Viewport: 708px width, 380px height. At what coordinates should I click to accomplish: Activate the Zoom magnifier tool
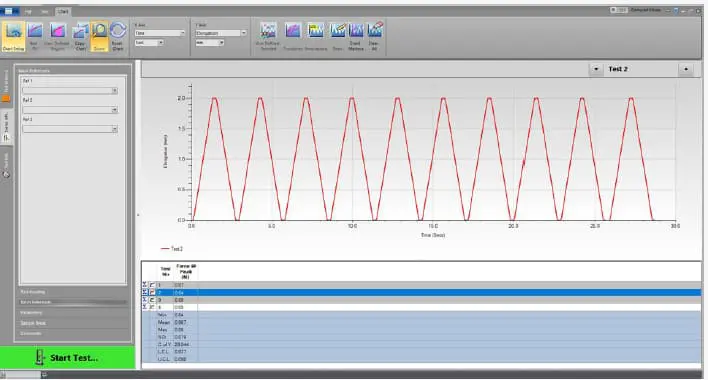[x=99, y=36]
